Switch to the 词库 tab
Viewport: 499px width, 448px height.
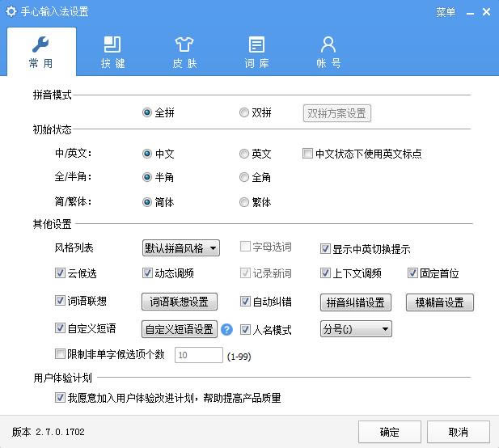pos(256,52)
